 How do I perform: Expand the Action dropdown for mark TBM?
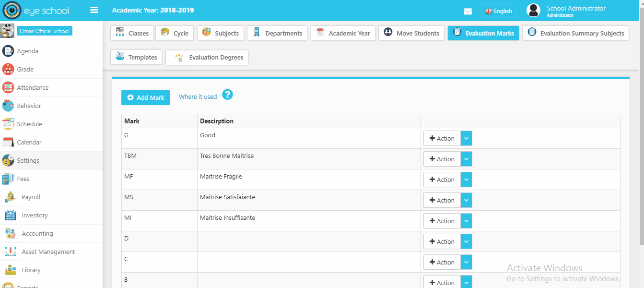pos(466,159)
